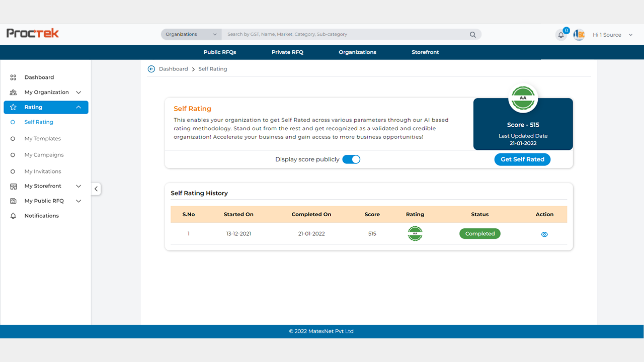This screenshot has width=644, height=362.
Task: View completed self rating via eye icon
Action: point(544,234)
